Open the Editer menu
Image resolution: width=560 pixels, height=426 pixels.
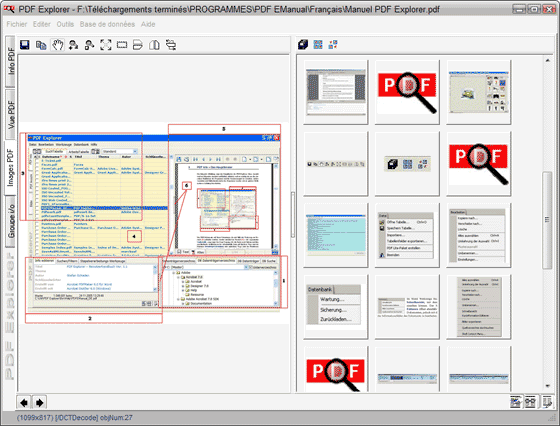[42, 24]
